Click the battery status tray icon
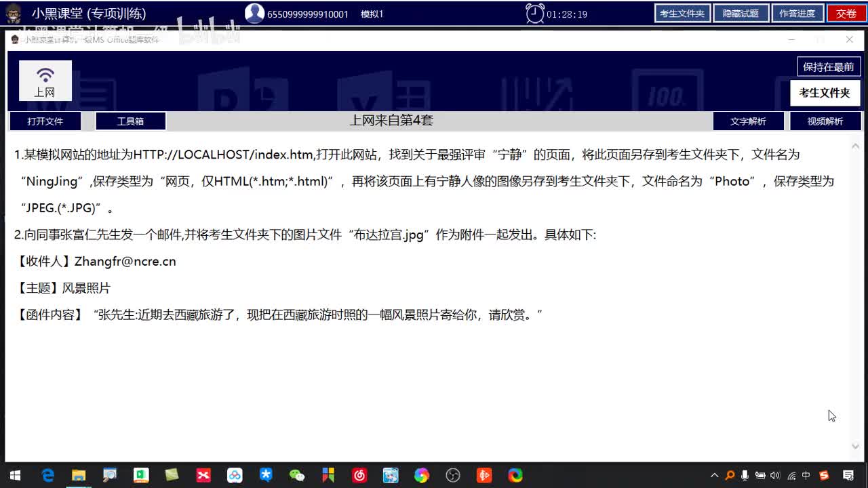Screen dimensions: 868x488 (760, 475)
